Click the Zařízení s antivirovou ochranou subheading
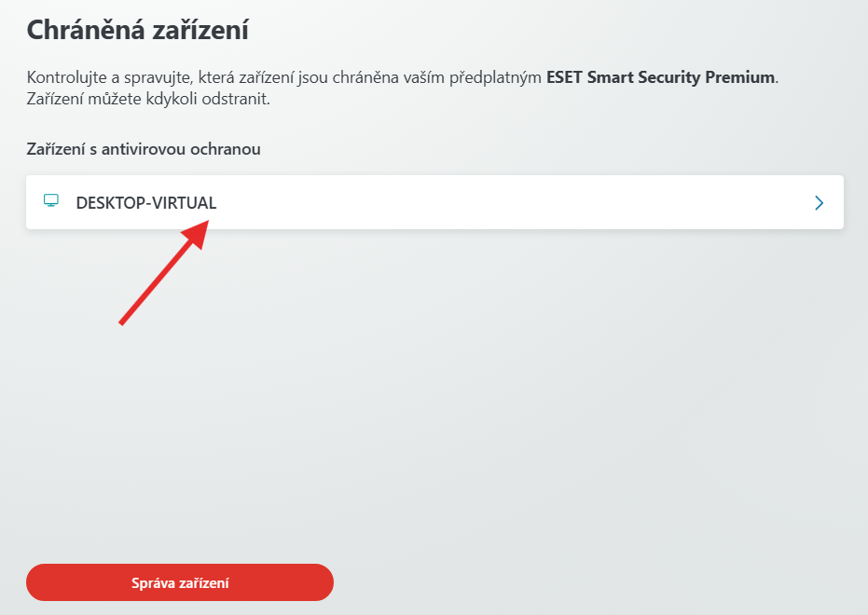This screenshot has height=615, width=868. (144, 149)
